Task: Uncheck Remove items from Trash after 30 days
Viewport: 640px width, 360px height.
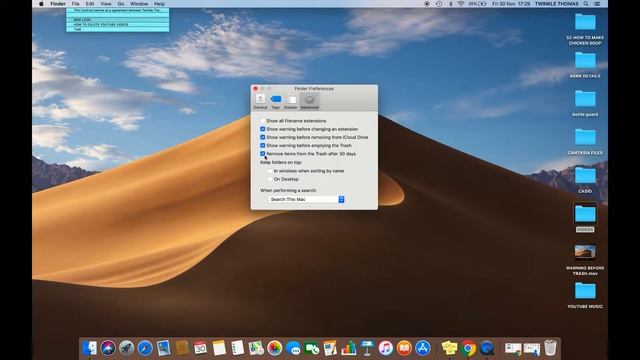Action: pyautogui.click(x=262, y=153)
